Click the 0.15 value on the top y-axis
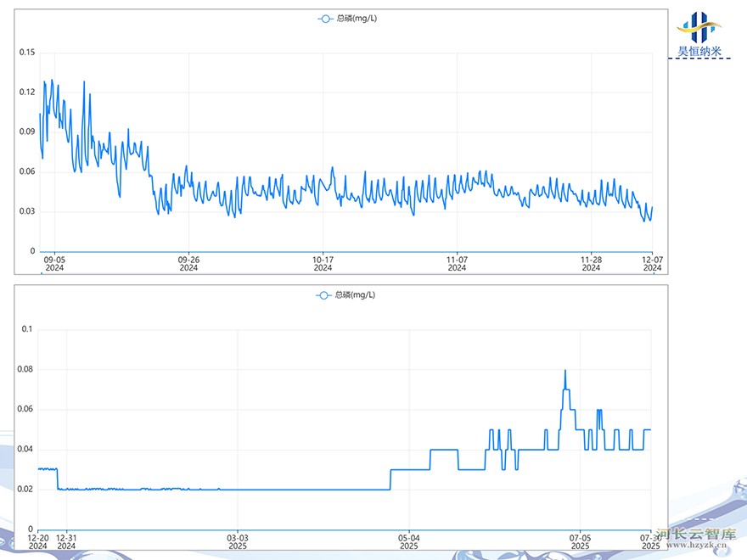 [x=27, y=53]
